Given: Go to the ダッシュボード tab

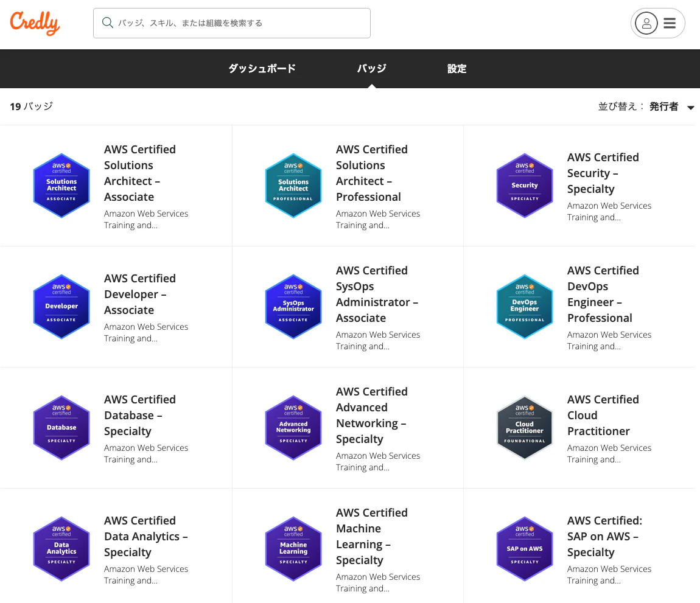Looking at the screenshot, I should [x=262, y=68].
